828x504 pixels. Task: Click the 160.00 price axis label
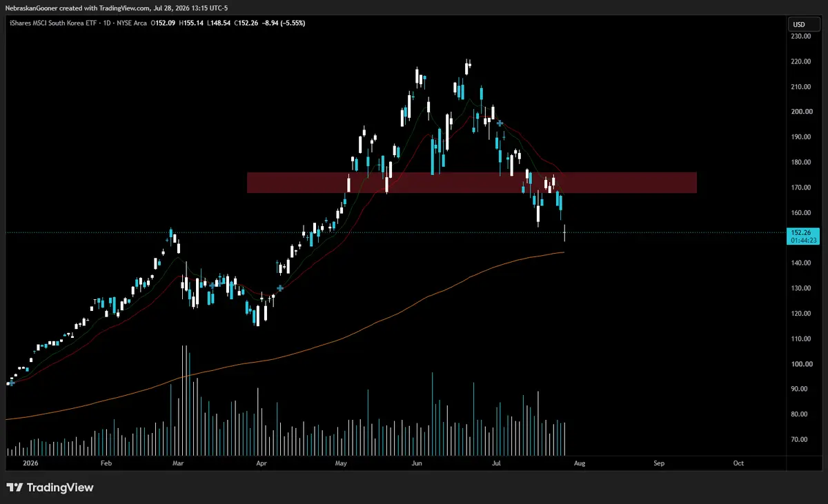800,212
